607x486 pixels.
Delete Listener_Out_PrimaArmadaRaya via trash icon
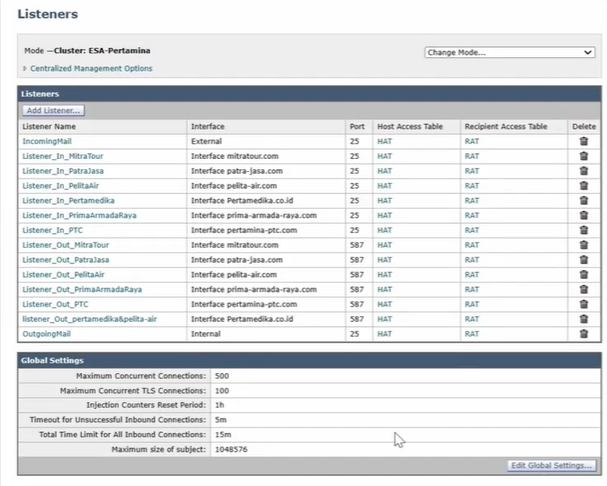point(583,289)
